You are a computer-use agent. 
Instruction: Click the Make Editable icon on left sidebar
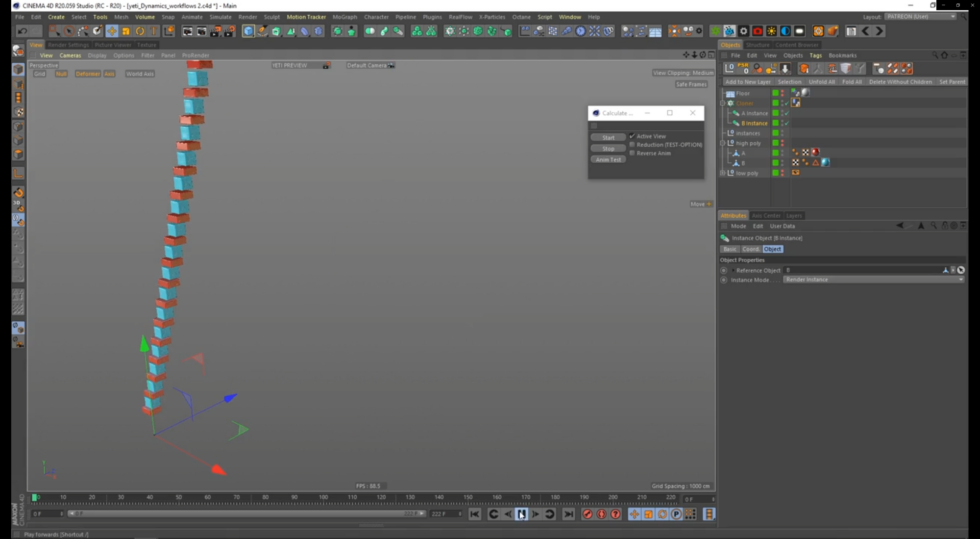[18, 51]
